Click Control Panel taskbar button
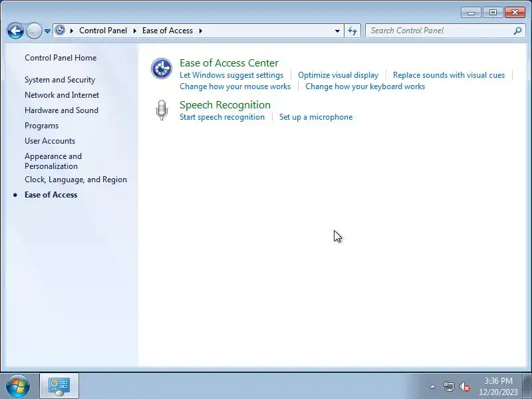 pos(59,386)
